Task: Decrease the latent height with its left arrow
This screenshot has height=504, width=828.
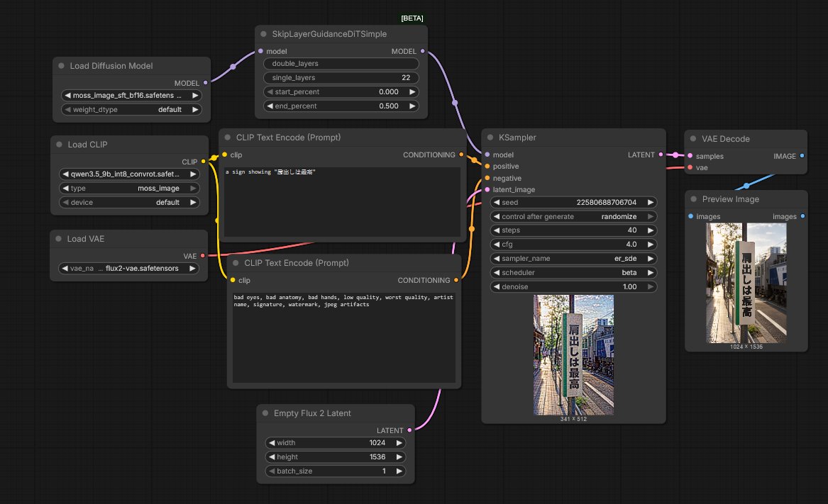Action: click(272, 457)
